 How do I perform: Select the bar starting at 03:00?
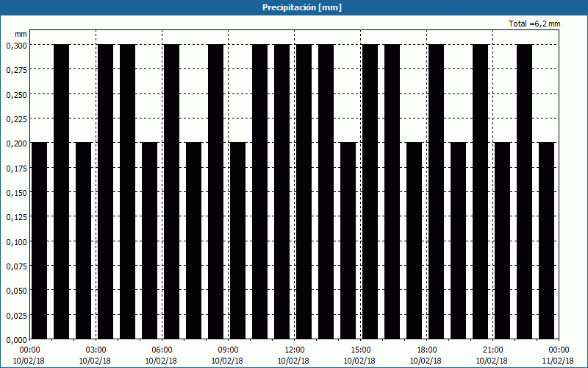tap(105, 192)
